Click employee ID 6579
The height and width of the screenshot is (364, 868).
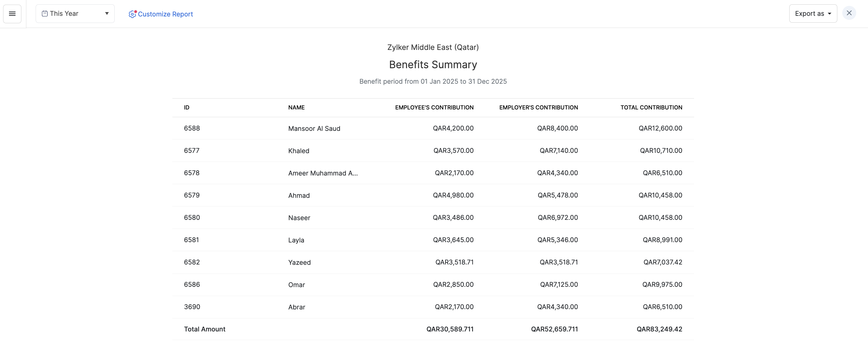(x=191, y=195)
